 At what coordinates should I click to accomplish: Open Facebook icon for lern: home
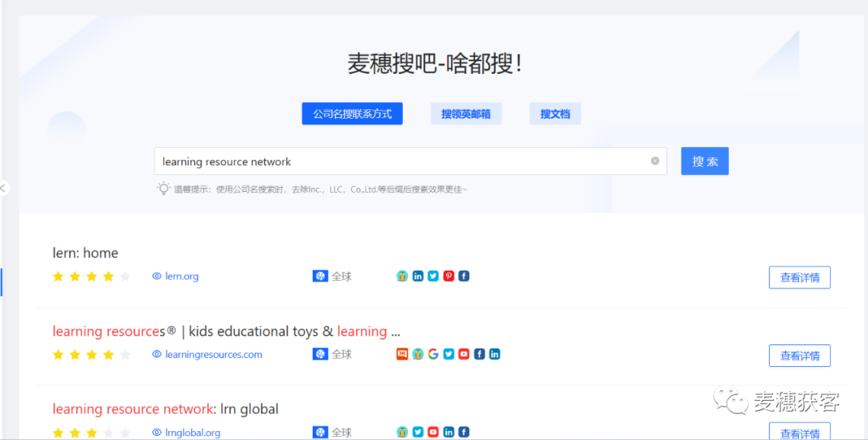point(464,276)
